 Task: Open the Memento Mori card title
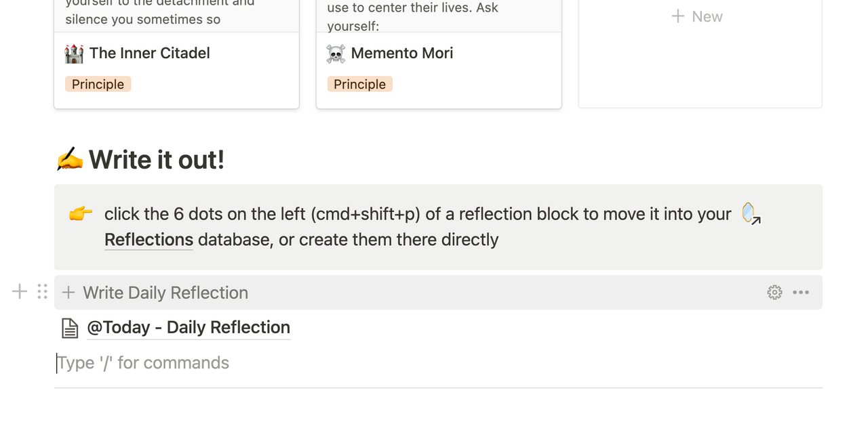click(401, 54)
